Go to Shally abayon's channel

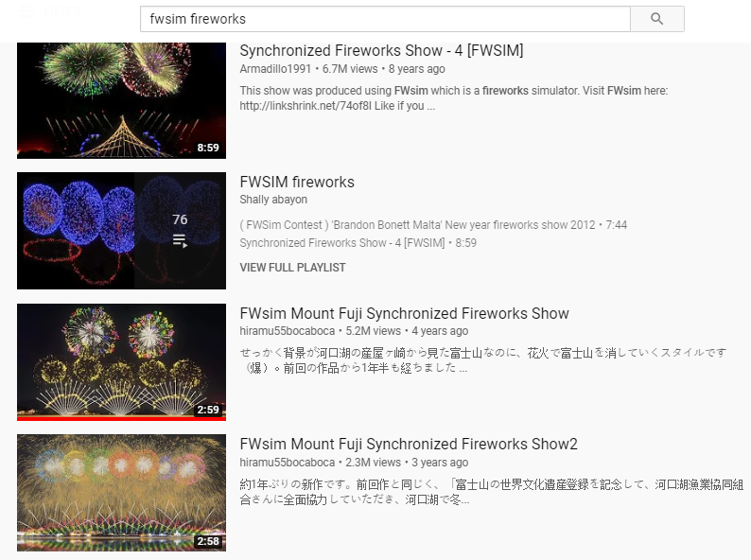(x=273, y=200)
